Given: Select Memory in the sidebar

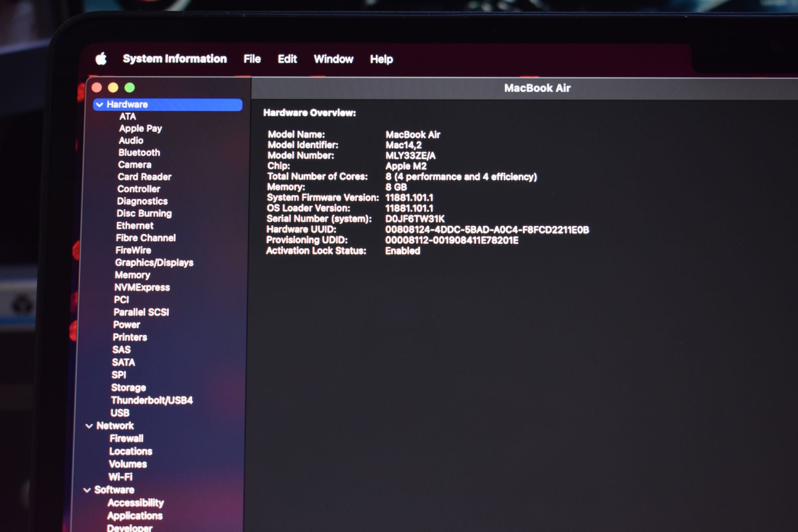Looking at the screenshot, I should 132,275.
